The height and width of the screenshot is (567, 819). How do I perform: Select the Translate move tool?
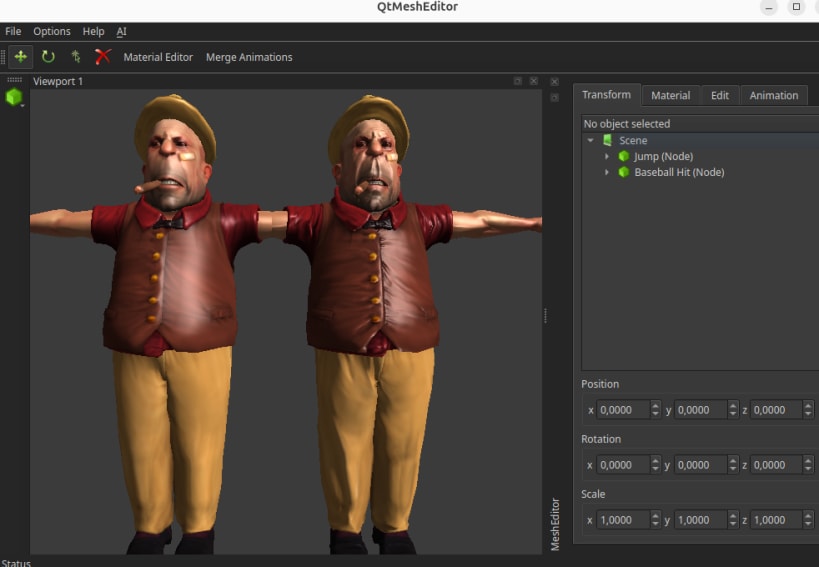pyautogui.click(x=20, y=56)
